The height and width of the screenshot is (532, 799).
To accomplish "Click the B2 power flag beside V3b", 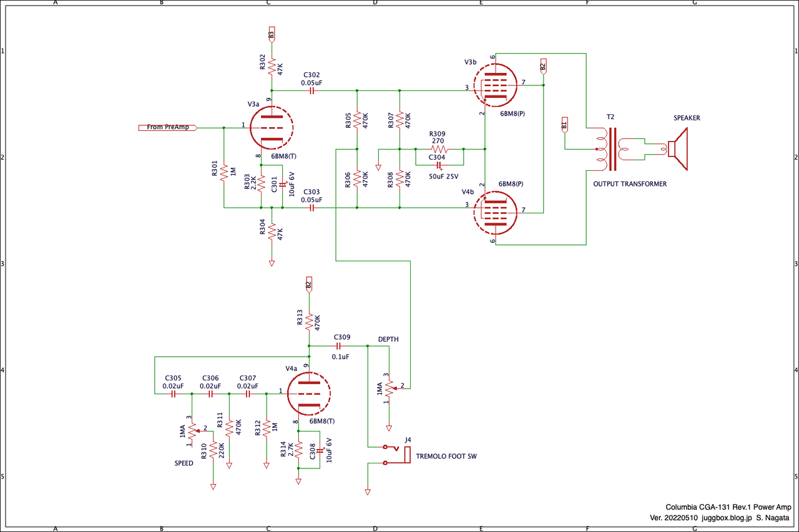I will pos(543,65).
